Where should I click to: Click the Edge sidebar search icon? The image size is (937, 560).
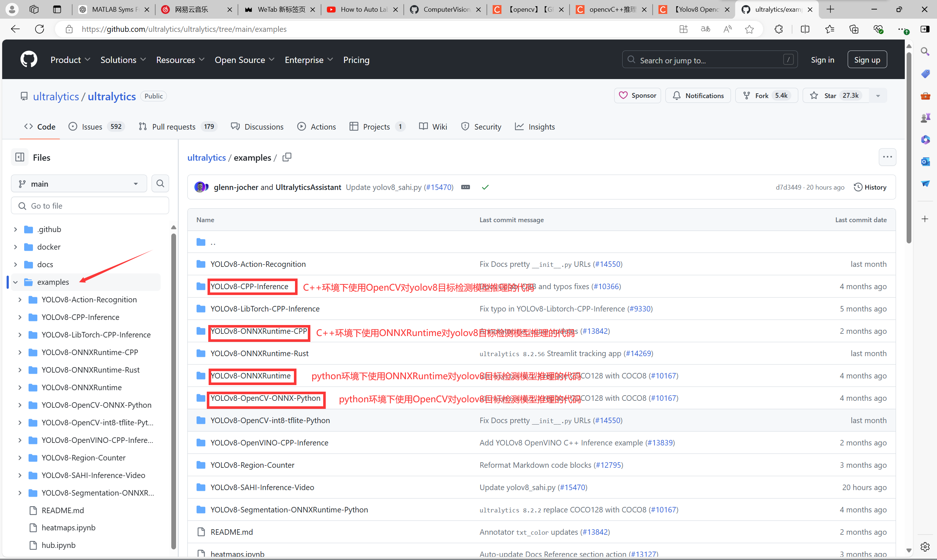(x=925, y=51)
